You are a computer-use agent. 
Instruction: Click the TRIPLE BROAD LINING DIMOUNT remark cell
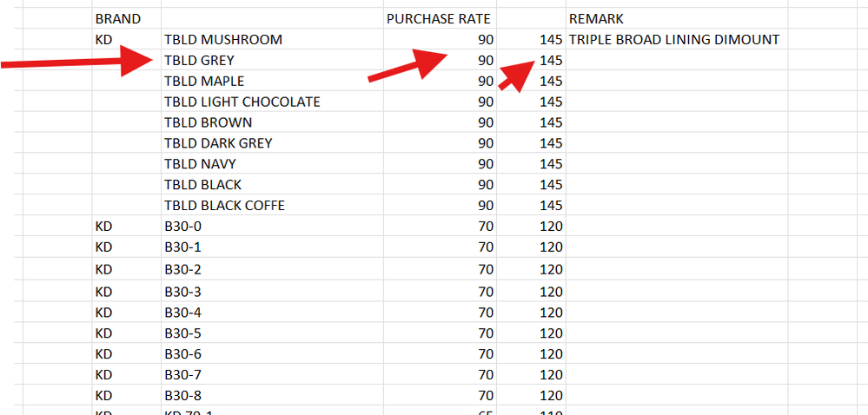tap(677, 39)
